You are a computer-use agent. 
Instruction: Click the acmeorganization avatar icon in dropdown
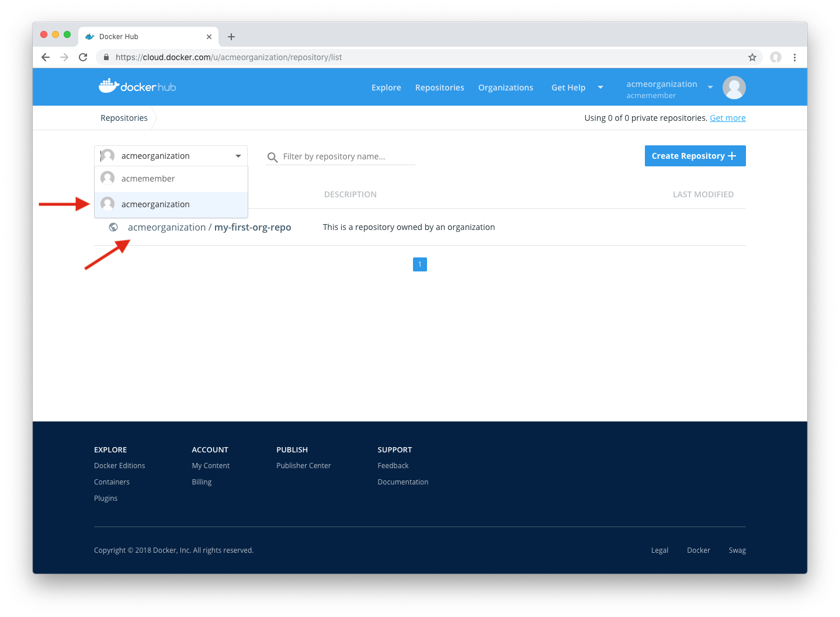click(x=107, y=204)
